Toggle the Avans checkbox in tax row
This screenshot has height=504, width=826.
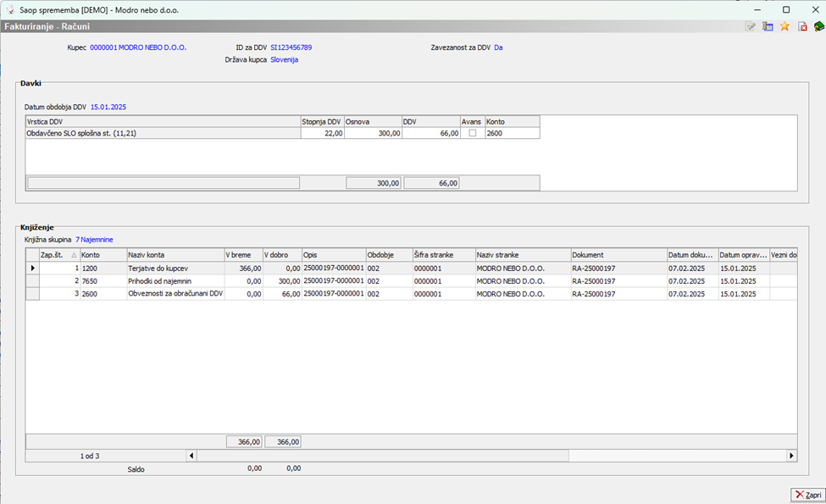click(472, 133)
